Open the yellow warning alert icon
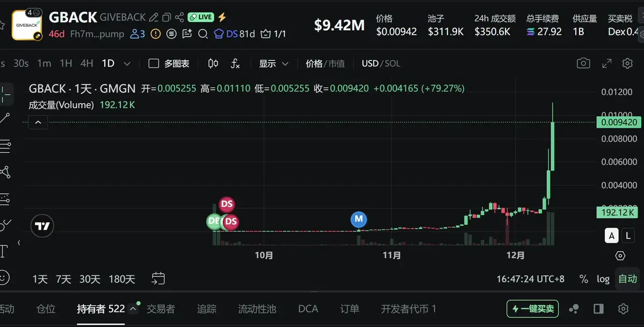 [156, 34]
